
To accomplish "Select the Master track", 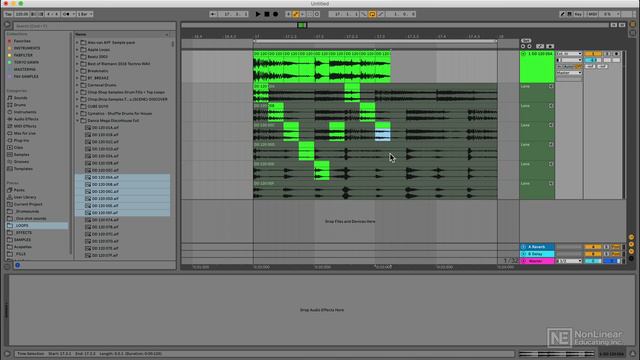I will coord(537,261).
